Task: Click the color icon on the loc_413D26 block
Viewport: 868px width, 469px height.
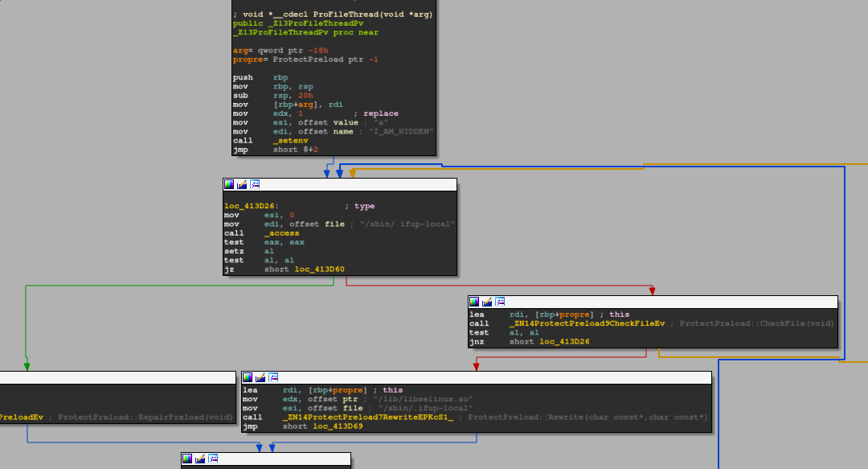Action: (229, 184)
